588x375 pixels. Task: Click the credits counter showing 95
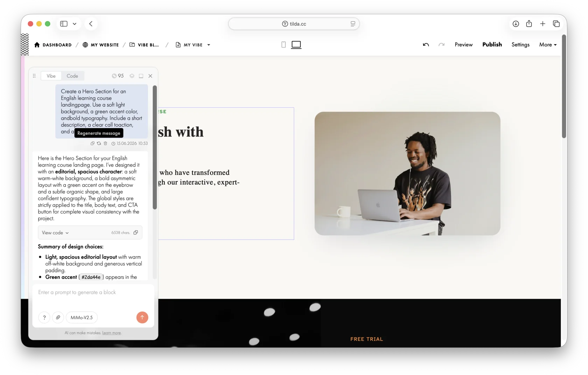[x=118, y=76]
